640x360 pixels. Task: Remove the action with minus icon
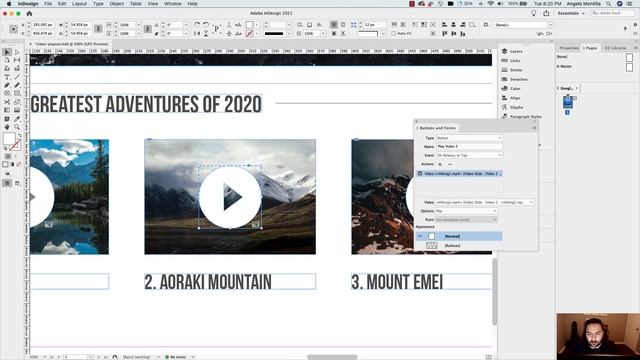(x=450, y=164)
